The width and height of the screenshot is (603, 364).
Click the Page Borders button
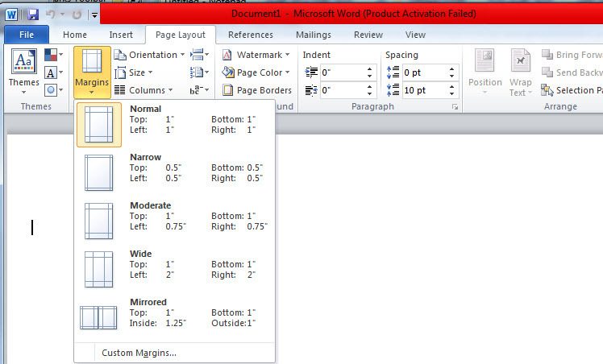pos(257,90)
